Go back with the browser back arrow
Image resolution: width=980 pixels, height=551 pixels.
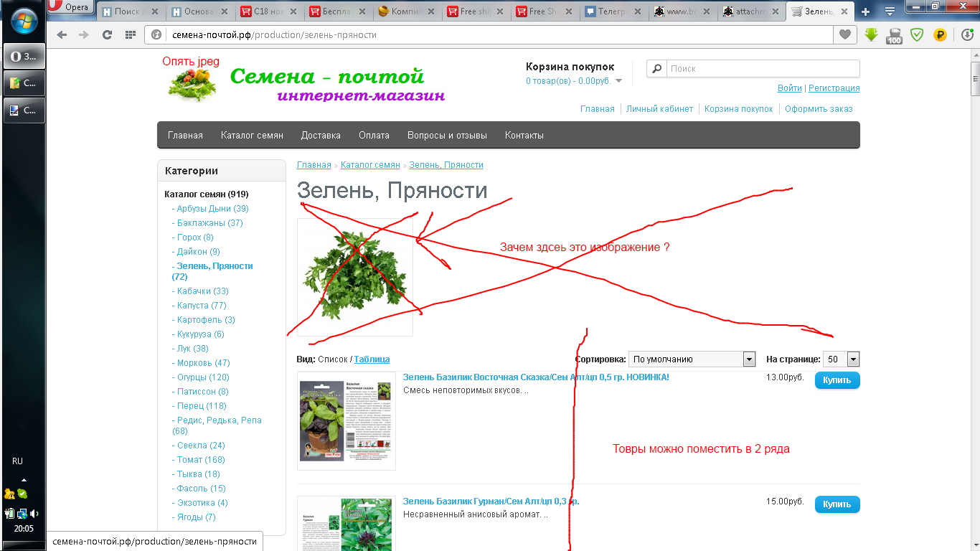62,35
